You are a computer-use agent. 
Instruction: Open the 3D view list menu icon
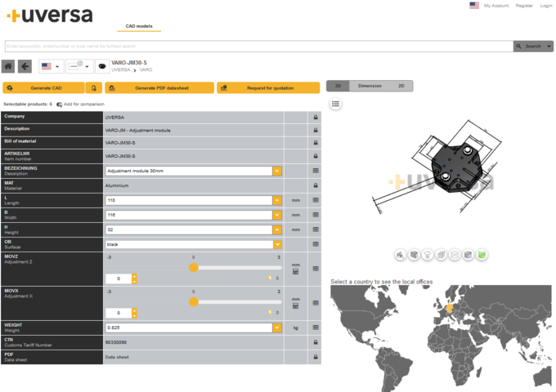(x=335, y=104)
